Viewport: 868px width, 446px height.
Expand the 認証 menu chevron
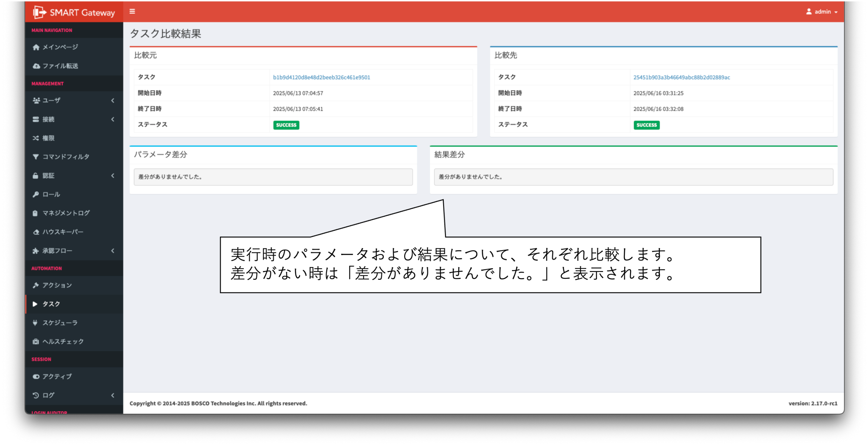coord(113,176)
